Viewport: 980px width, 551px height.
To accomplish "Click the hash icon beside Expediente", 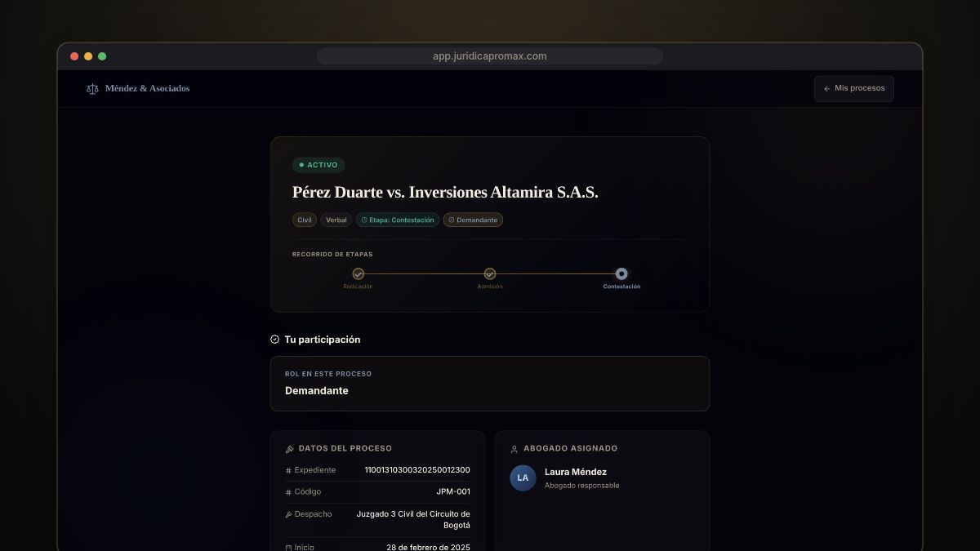I will (x=288, y=471).
